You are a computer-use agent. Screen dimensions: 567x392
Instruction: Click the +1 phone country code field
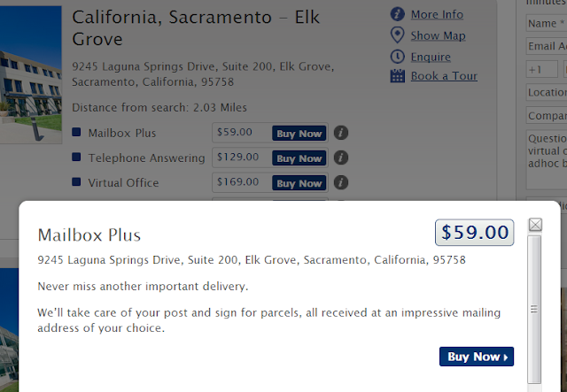click(x=542, y=69)
